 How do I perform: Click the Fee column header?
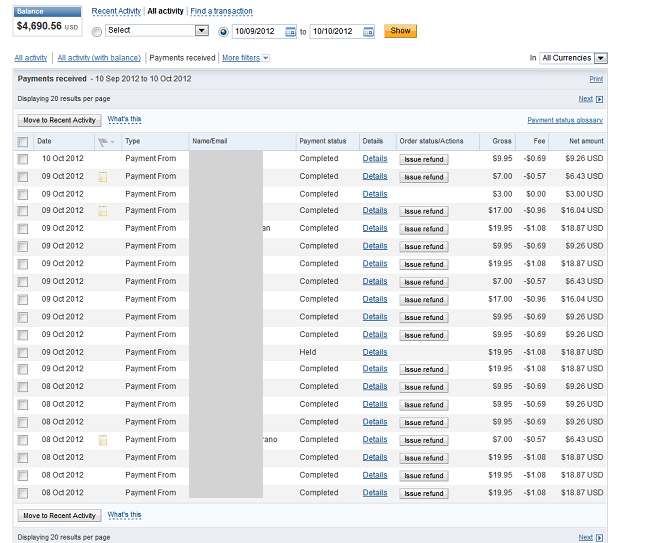point(539,141)
